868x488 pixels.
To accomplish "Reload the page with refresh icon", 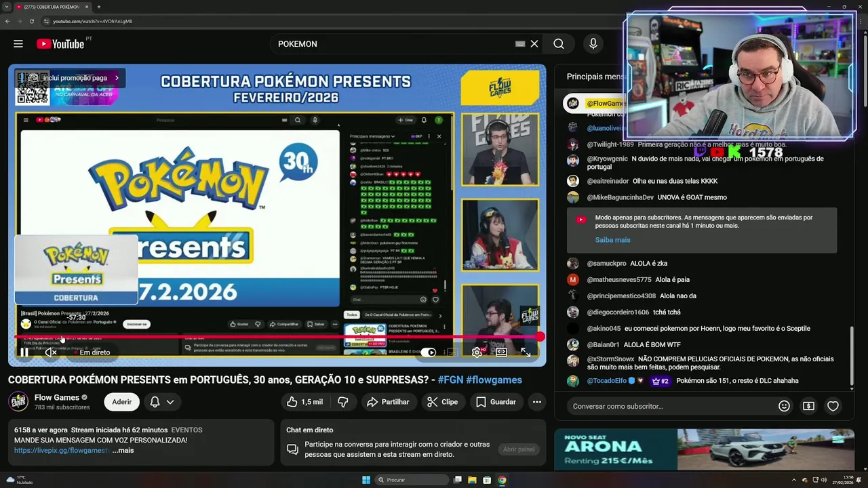I will [x=32, y=21].
